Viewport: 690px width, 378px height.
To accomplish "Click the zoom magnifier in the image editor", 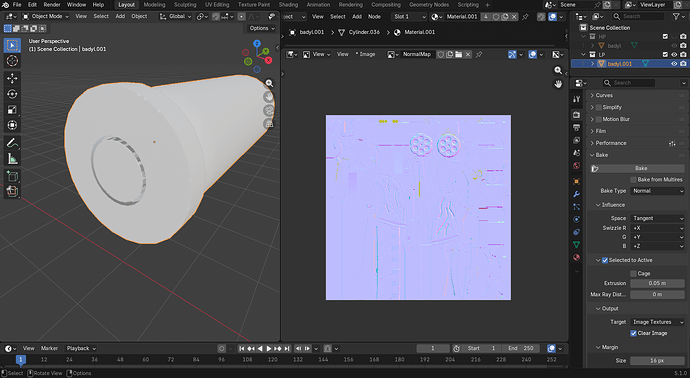I will tap(558, 70).
